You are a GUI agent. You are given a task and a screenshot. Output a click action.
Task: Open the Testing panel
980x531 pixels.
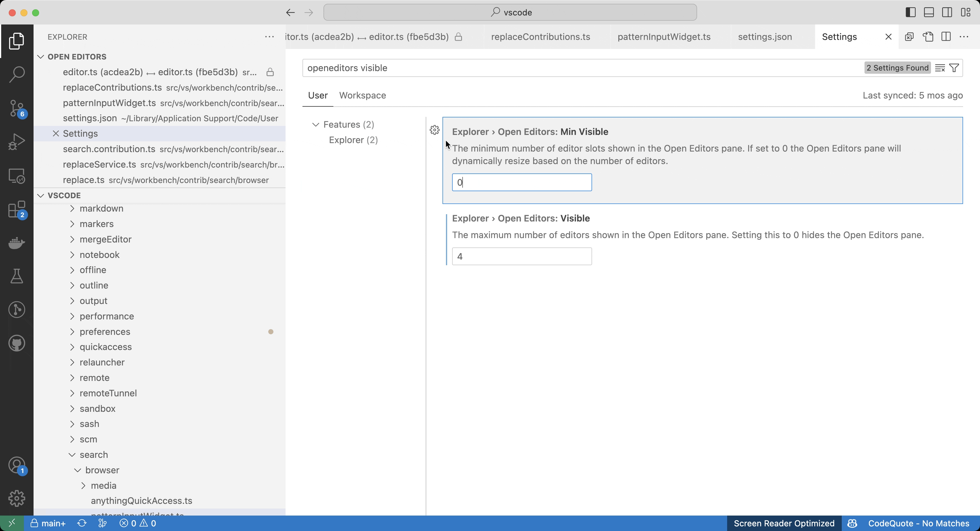coord(17,276)
